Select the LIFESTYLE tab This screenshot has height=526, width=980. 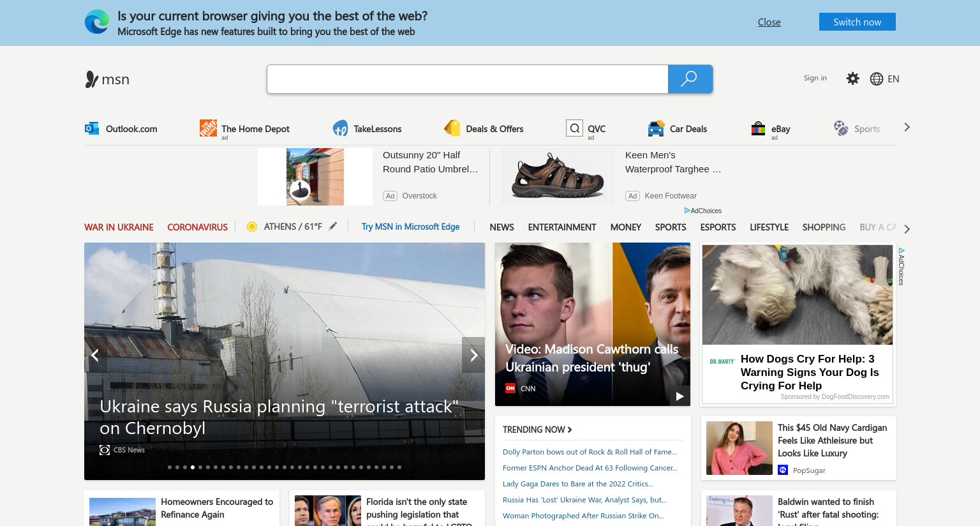pos(769,227)
